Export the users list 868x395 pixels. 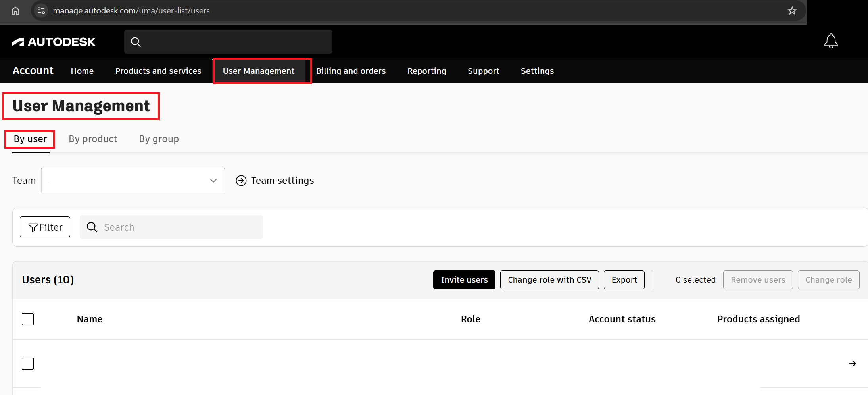[624, 280]
